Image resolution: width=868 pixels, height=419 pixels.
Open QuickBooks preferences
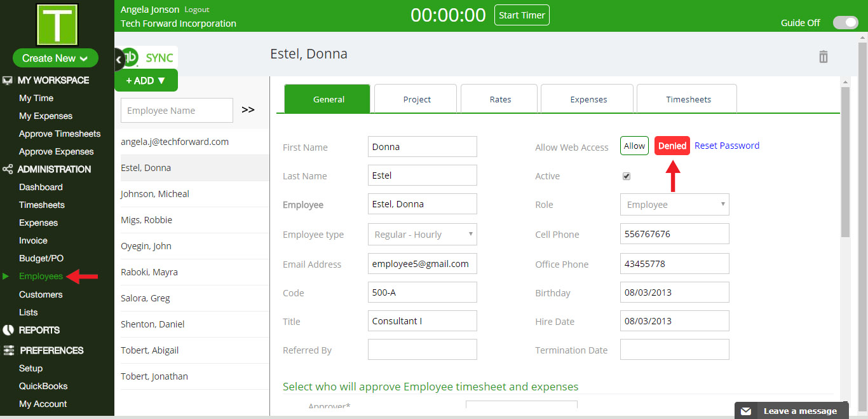43,387
